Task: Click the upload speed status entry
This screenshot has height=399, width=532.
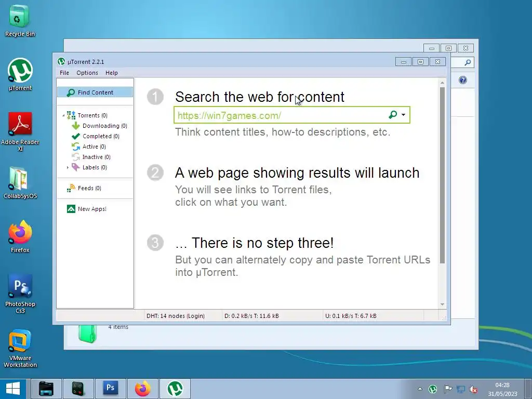Action: pyautogui.click(x=351, y=316)
